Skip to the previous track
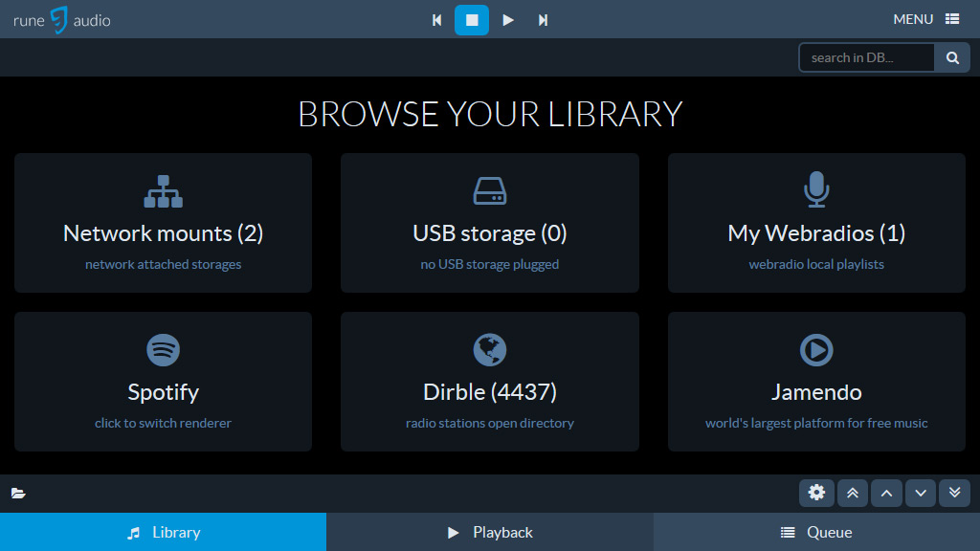This screenshot has width=980, height=551. [436, 20]
